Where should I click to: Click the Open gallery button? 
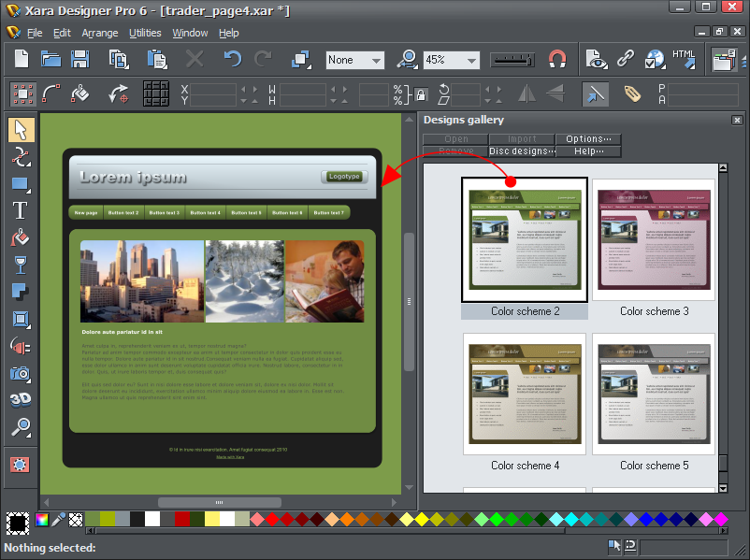455,139
